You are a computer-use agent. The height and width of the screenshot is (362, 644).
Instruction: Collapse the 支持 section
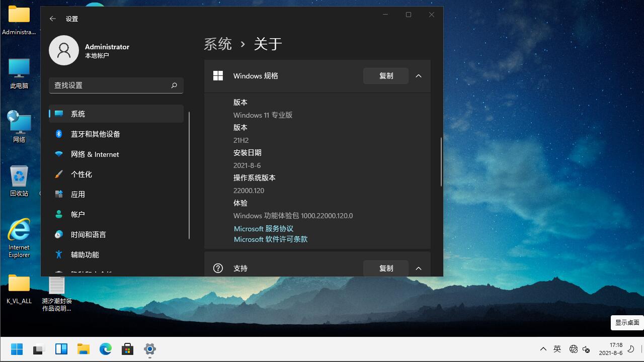pos(419,268)
